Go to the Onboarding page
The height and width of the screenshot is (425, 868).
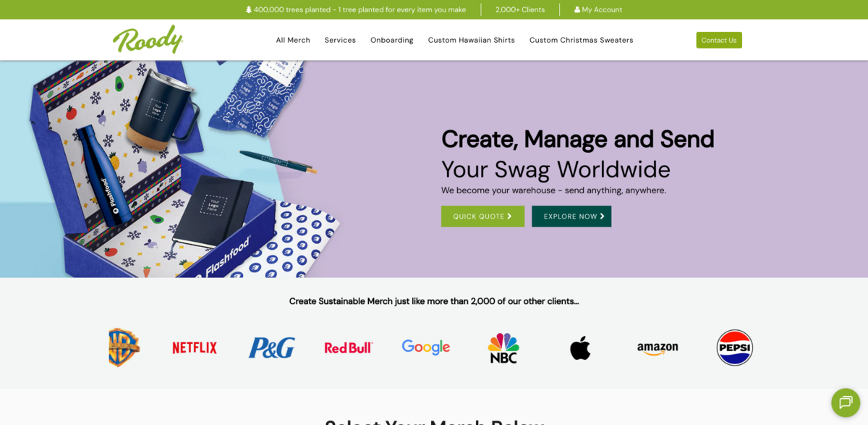click(x=392, y=40)
